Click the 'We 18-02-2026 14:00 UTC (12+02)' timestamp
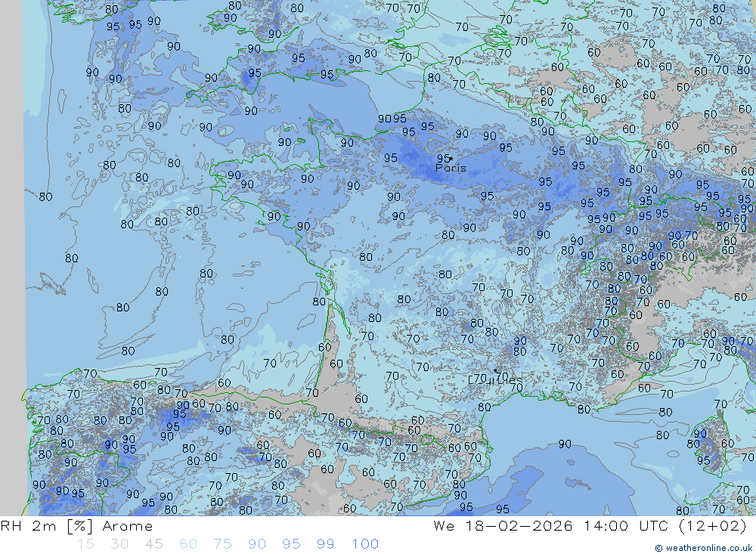 [x=589, y=526]
